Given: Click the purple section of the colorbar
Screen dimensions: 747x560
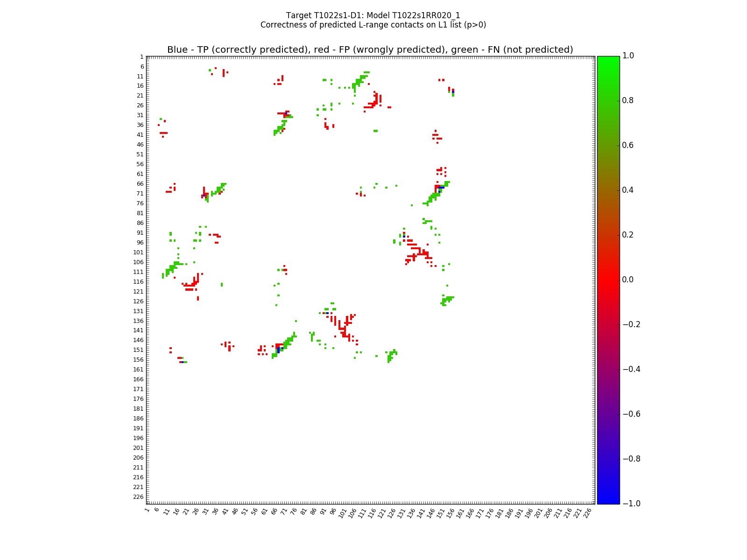Looking at the screenshot, I should pos(608,392).
